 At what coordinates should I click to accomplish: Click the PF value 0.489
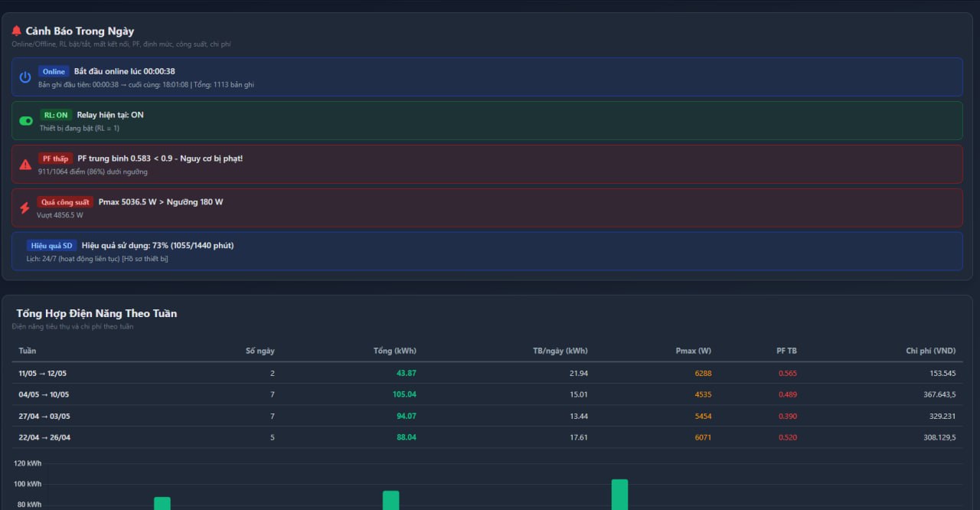tap(788, 394)
